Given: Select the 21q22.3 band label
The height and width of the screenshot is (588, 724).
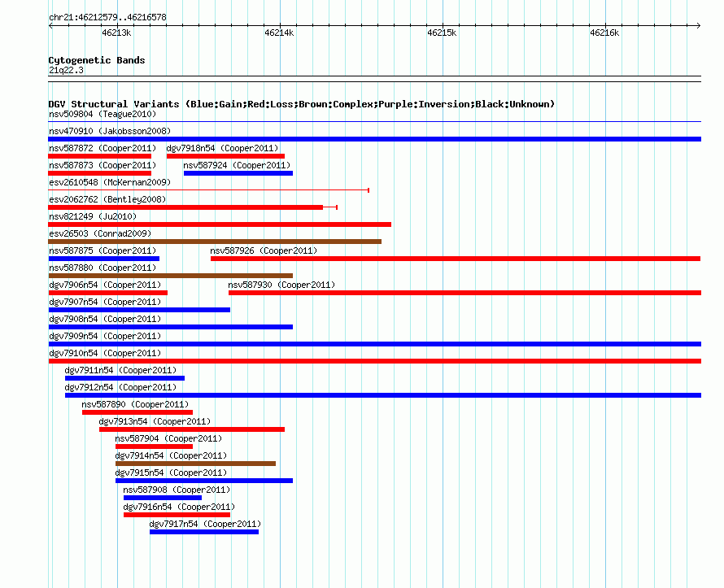Looking at the screenshot, I should [66, 70].
